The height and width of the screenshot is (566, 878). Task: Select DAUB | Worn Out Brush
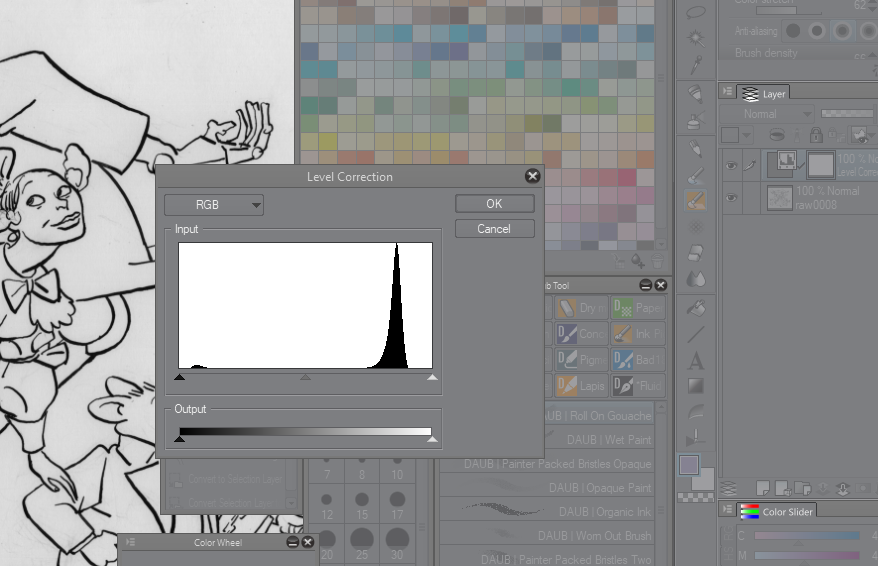point(547,536)
